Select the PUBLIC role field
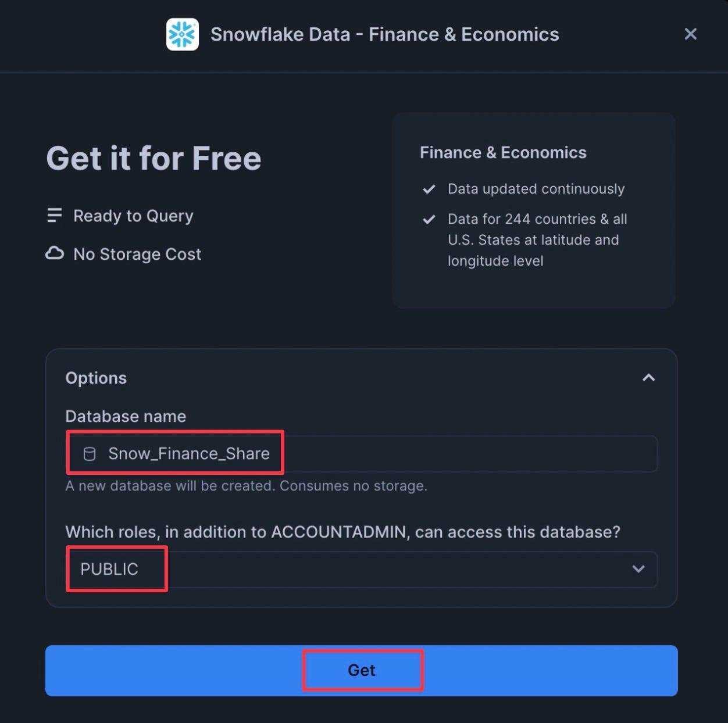The height and width of the screenshot is (723, 728). coord(361,570)
